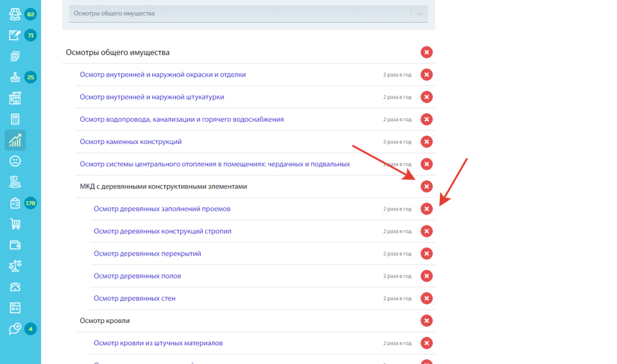This screenshot has height=364, width=617.
Task: Open the buildings icon in sidebar
Action: [15, 98]
